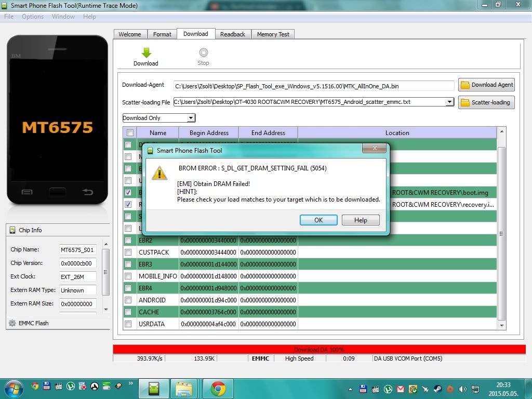The width and height of the screenshot is (532, 399).
Task: Click the Chip Info panel icon
Action: (x=12, y=230)
